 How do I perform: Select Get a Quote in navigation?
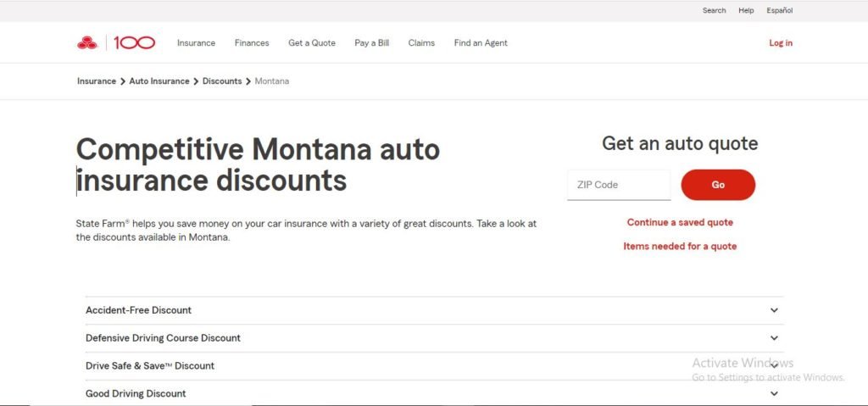pyautogui.click(x=312, y=42)
